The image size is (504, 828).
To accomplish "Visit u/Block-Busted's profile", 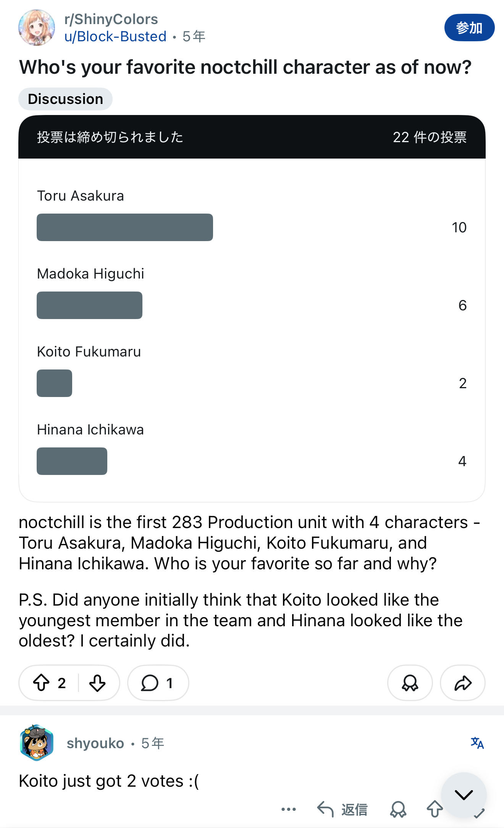I will click(115, 37).
